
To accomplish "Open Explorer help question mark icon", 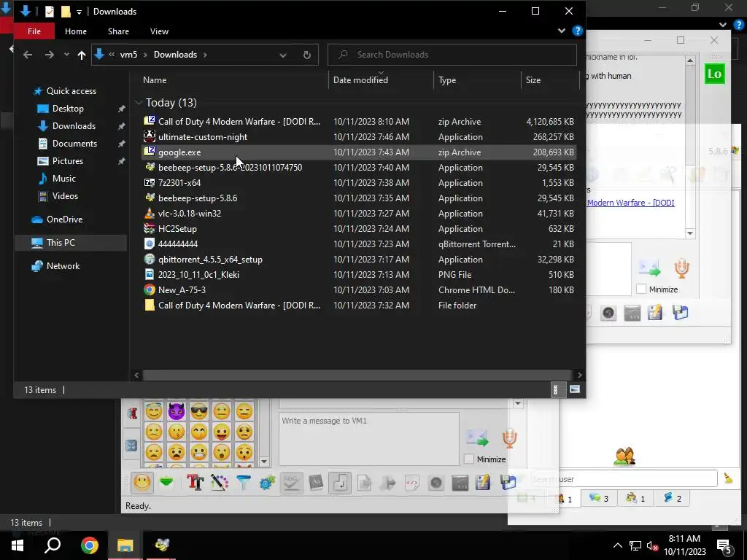I will click(578, 31).
